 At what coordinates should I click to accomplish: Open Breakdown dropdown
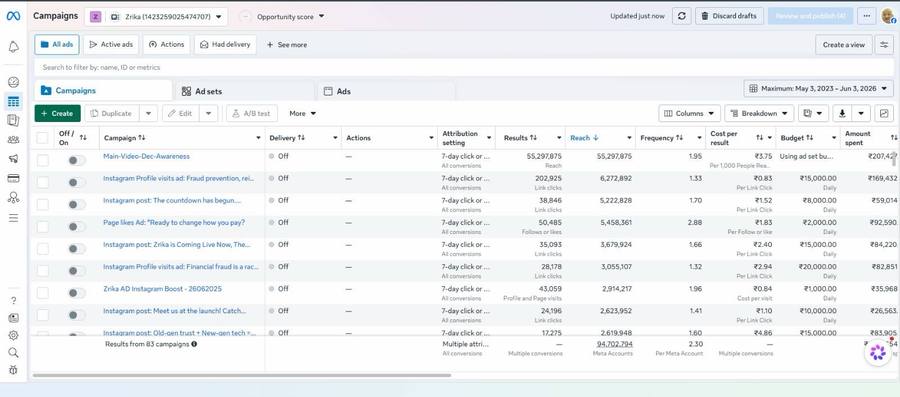point(759,114)
